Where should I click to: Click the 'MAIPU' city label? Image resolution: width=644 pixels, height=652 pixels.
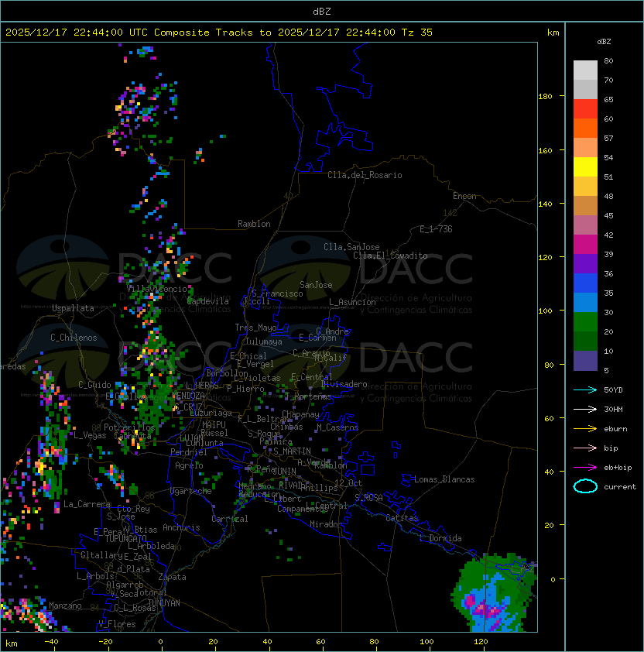coord(214,425)
